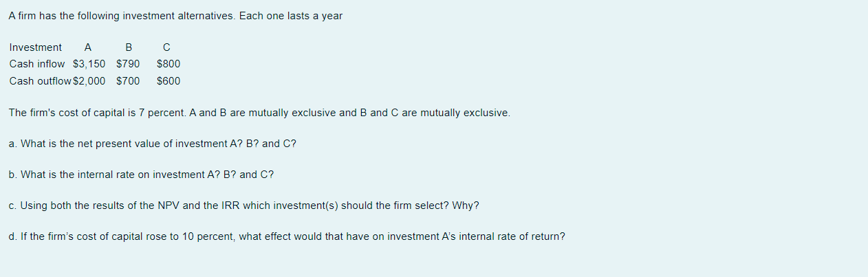Click question c about NPV and IRR
Screen dimensions: 868x277
tap(244, 206)
